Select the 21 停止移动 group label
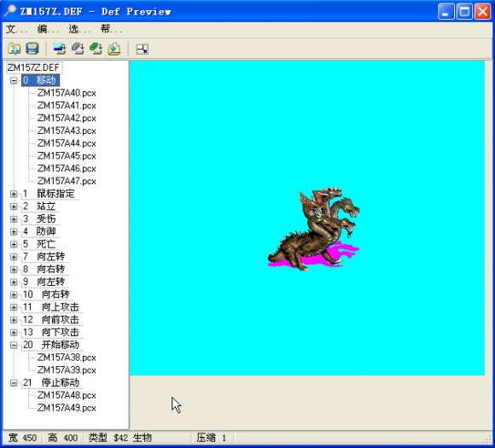This screenshot has width=495, height=448. (x=52, y=382)
